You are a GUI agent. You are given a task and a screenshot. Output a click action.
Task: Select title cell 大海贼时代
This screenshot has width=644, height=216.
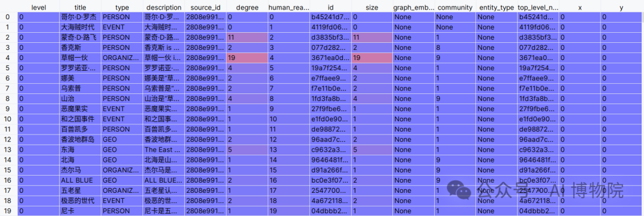click(80, 27)
